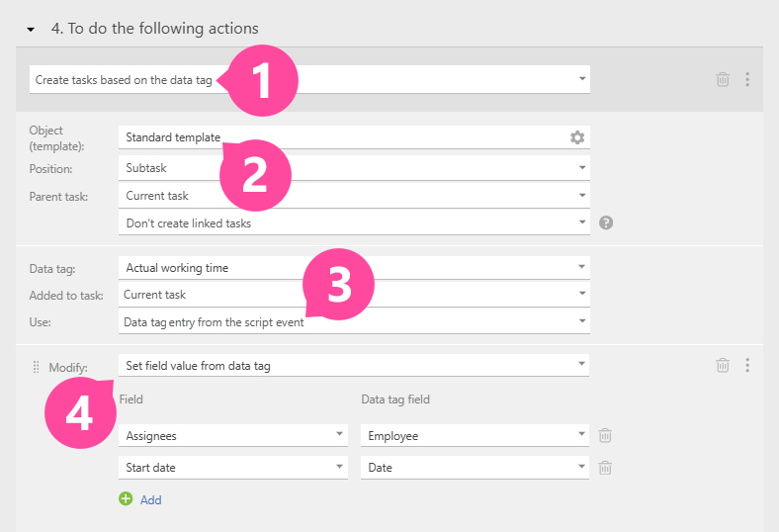Open the three-dot menu for the Modify row
The image size is (779, 532).
click(x=747, y=365)
